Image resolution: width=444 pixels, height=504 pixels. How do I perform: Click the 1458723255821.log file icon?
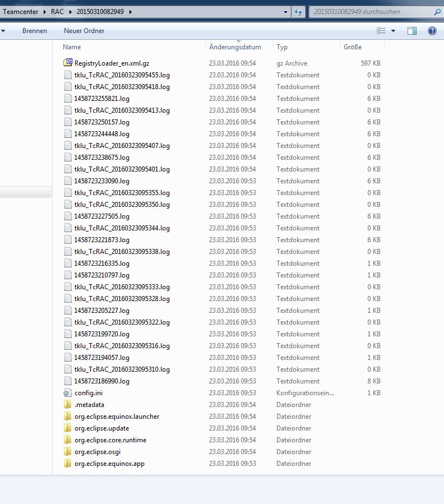tap(68, 98)
